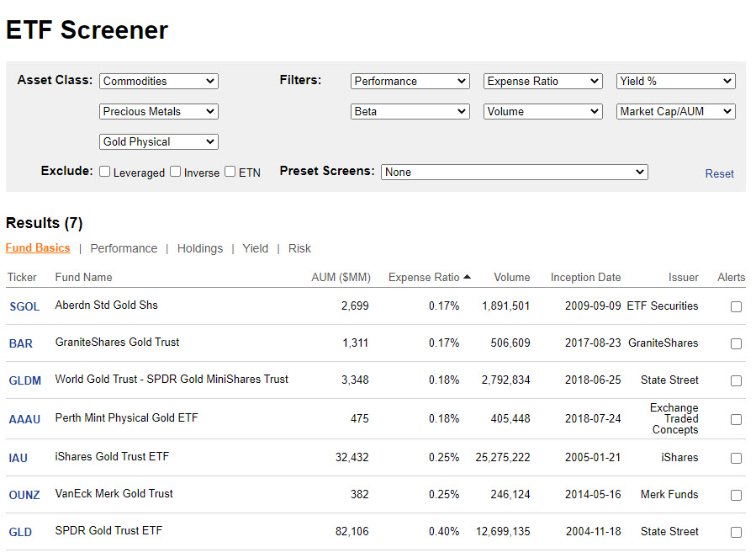Sort by Inception Date column header

click(585, 277)
